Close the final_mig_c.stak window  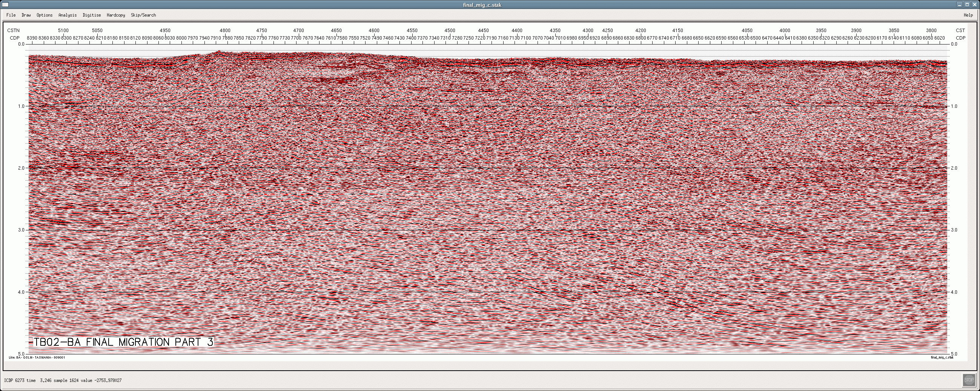pos(974,5)
